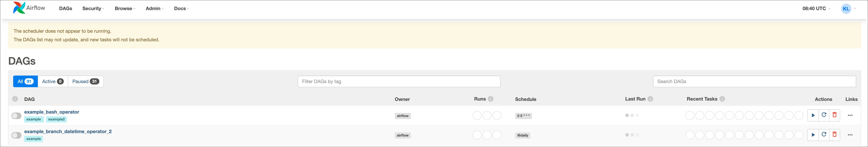The height and width of the screenshot is (147, 868).
Task: Sort by Owner column header
Action: [402, 99]
